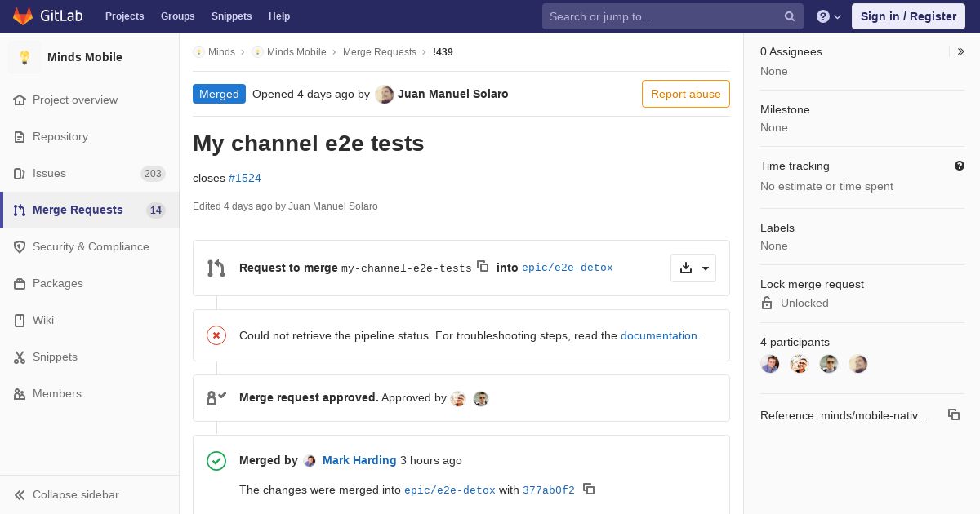Viewport: 980px width, 514px height.
Task: Click the Minds Mobile project avatar
Action: click(x=24, y=57)
